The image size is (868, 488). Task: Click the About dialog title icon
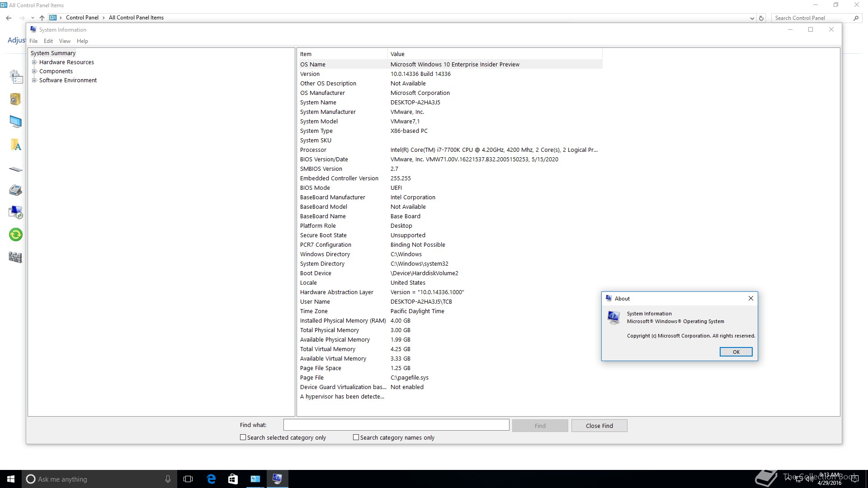pos(609,298)
